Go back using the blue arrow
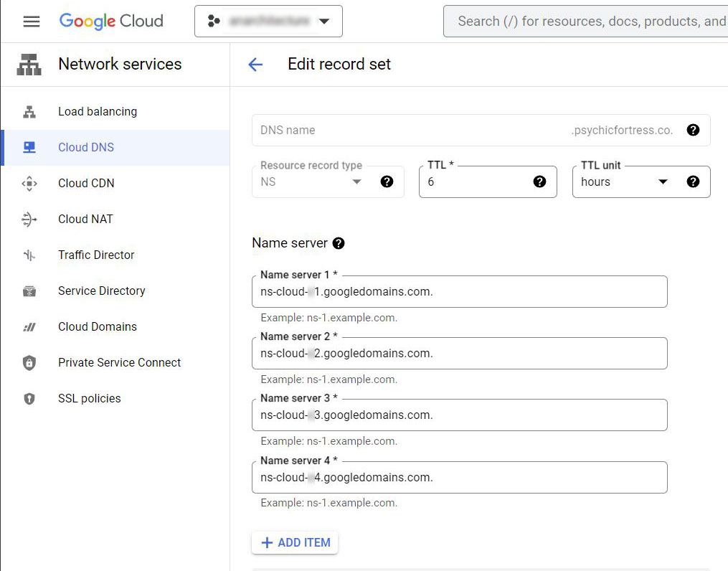728x571 pixels. [x=255, y=65]
